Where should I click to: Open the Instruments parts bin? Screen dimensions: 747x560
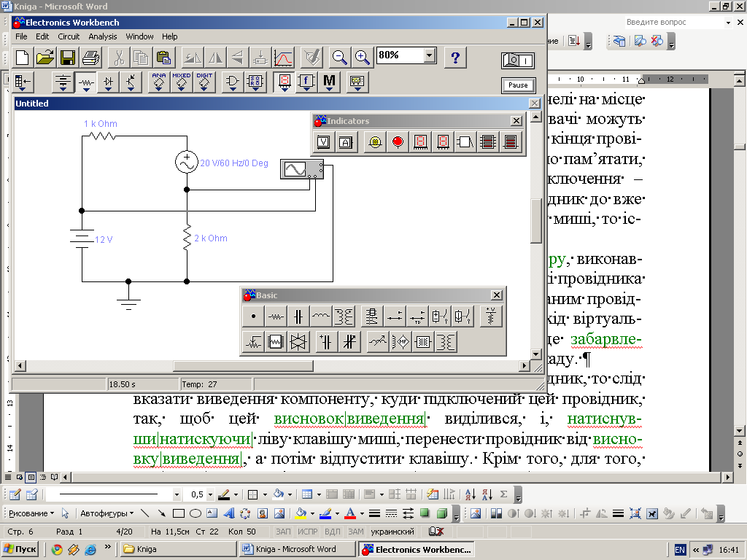click(x=357, y=82)
